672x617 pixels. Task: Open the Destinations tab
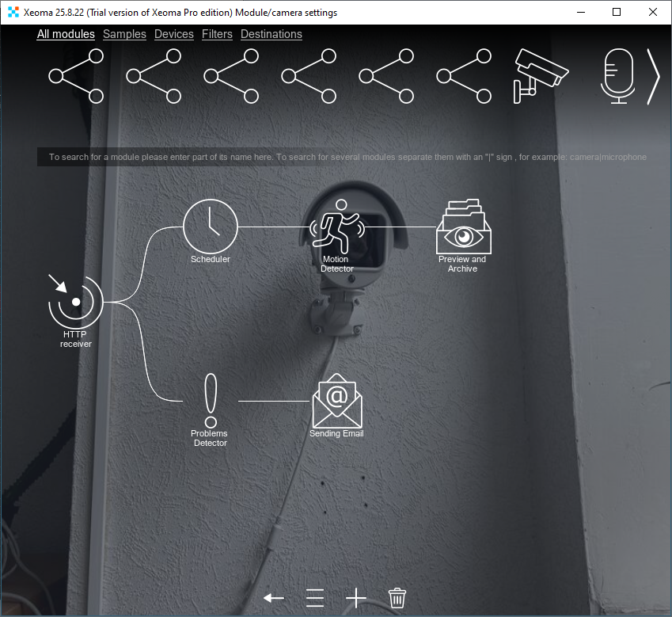pos(271,34)
